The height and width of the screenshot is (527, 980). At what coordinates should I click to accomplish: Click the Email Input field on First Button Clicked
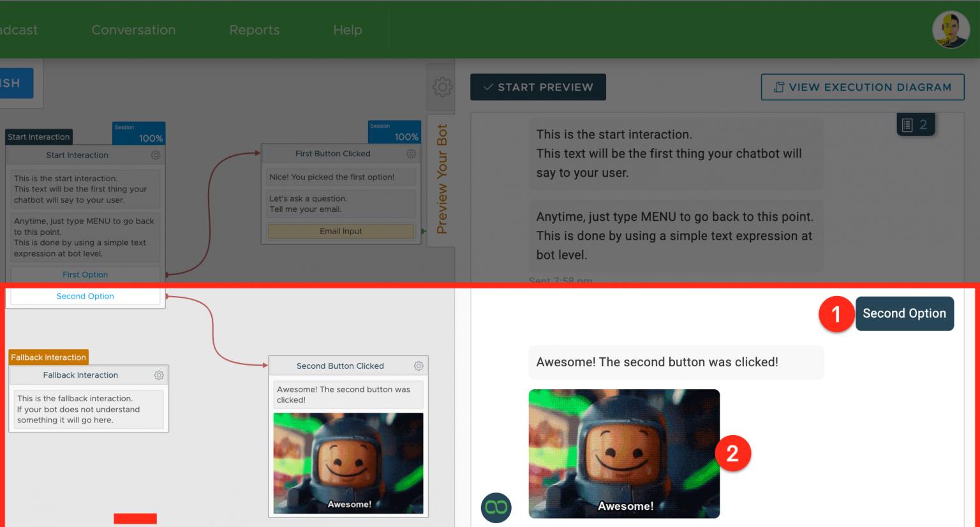341,231
